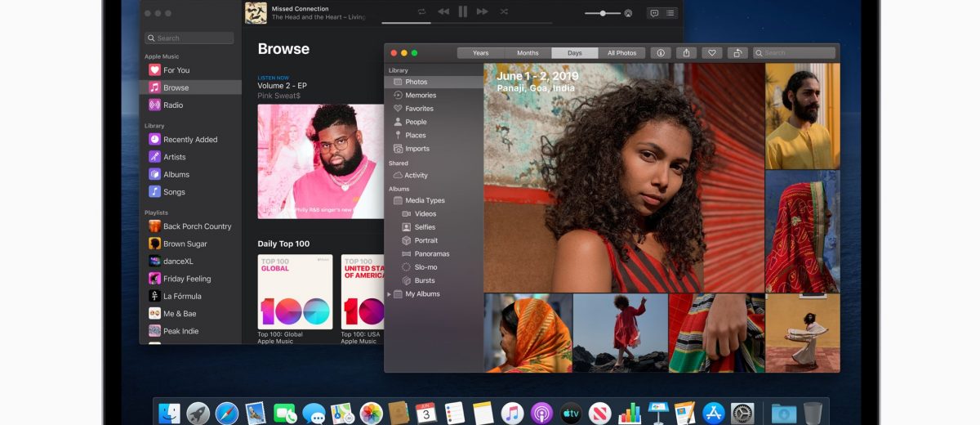Viewport: 980px width, 425px height.
Task: Open Shared Activity in Photos sidebar
Action: point(434,175)
